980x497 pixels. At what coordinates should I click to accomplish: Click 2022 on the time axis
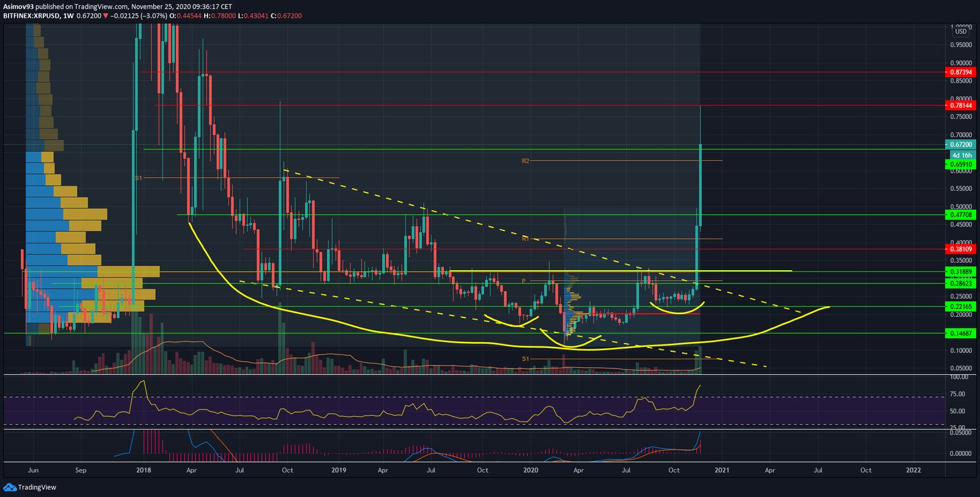tap(913, 470)
